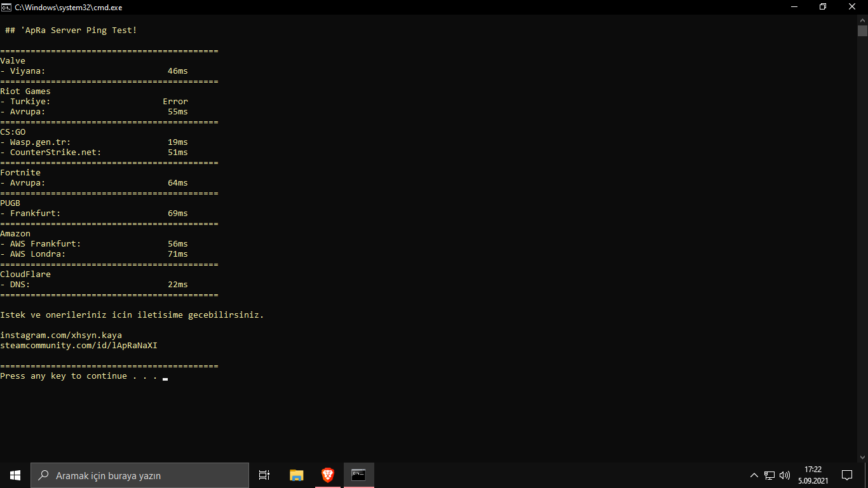Open Task View from the taskbar
This screenshot has width=868, height=488.
pyautogui.click(x=264, y=475)
